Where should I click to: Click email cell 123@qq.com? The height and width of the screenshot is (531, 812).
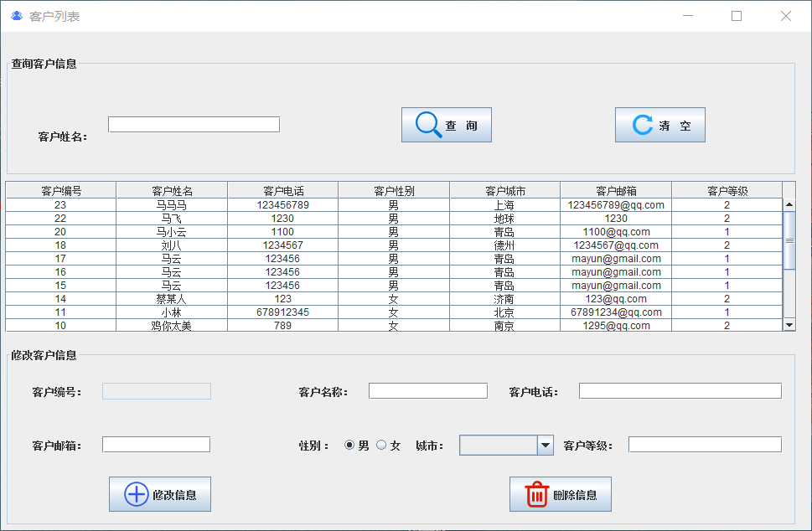point(616,299)
